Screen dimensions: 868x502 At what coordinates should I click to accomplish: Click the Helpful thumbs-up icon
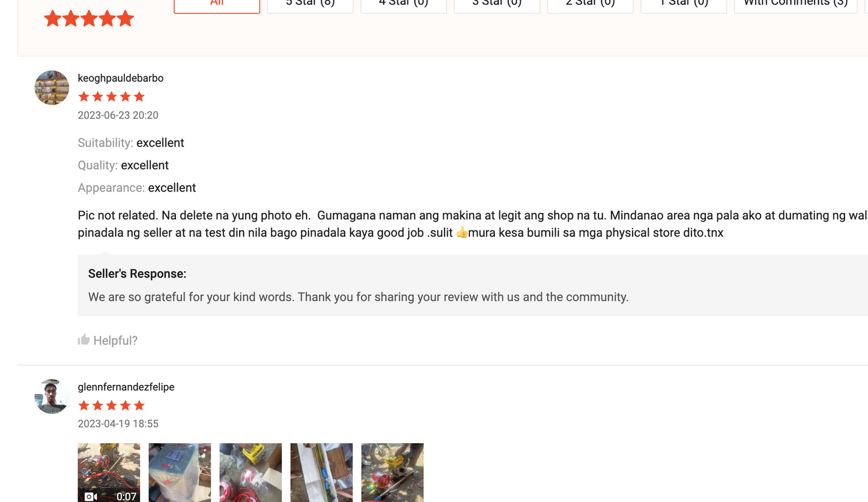[x=83, y=340]
